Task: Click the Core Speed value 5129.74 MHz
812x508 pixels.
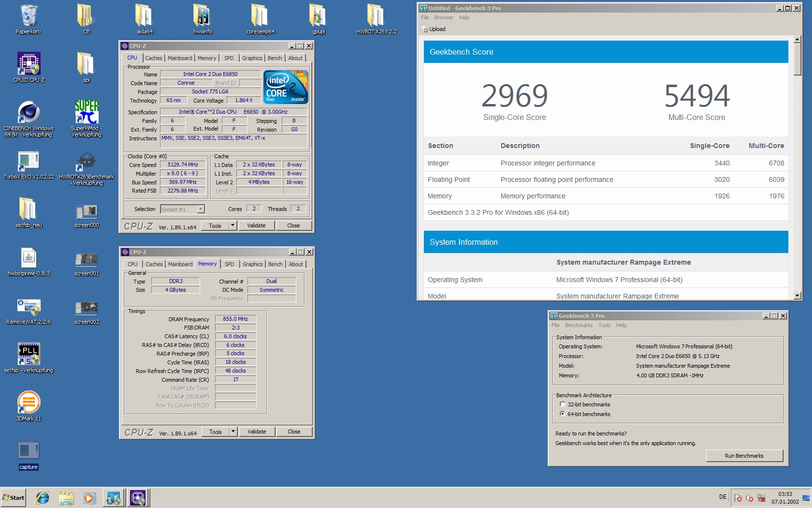Action: point(183,164)
